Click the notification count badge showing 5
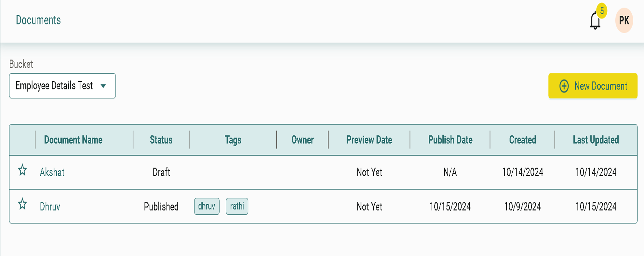 pyautogui.click(x=602, y=11)
